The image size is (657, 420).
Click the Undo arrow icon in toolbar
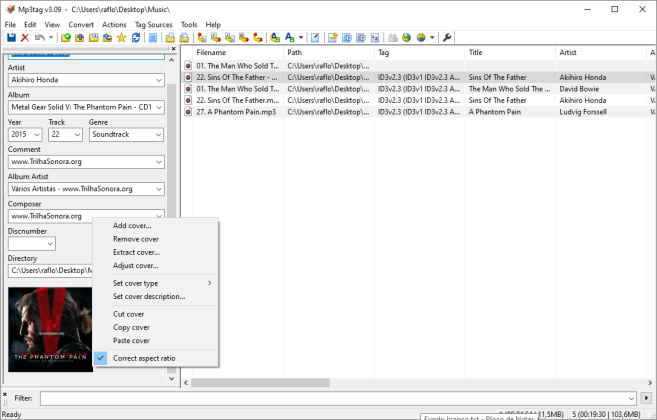[40, 38]
